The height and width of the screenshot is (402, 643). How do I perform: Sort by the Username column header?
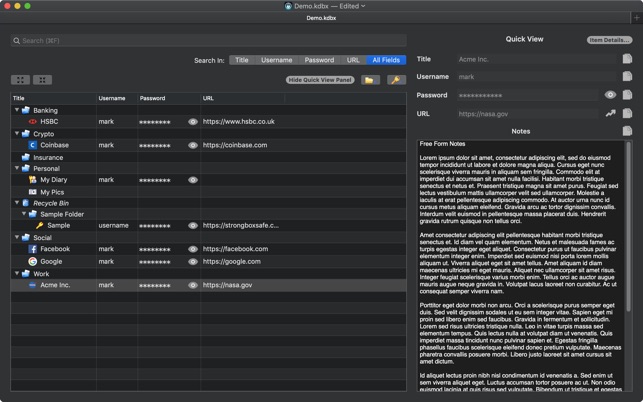117,98
